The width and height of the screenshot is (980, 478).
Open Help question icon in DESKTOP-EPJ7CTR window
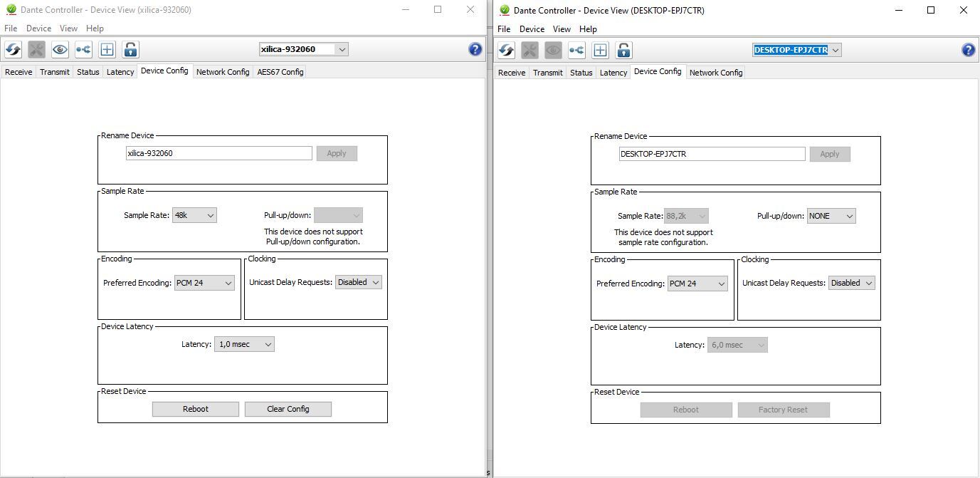pyautogui.click(x=969, y=50)
